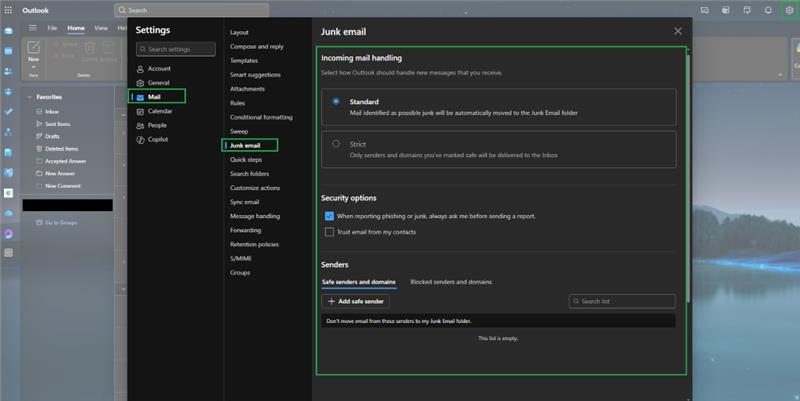This screenshot has width=800, height=401.
Task: Open Customize actions settings
Action: (255, 188)
